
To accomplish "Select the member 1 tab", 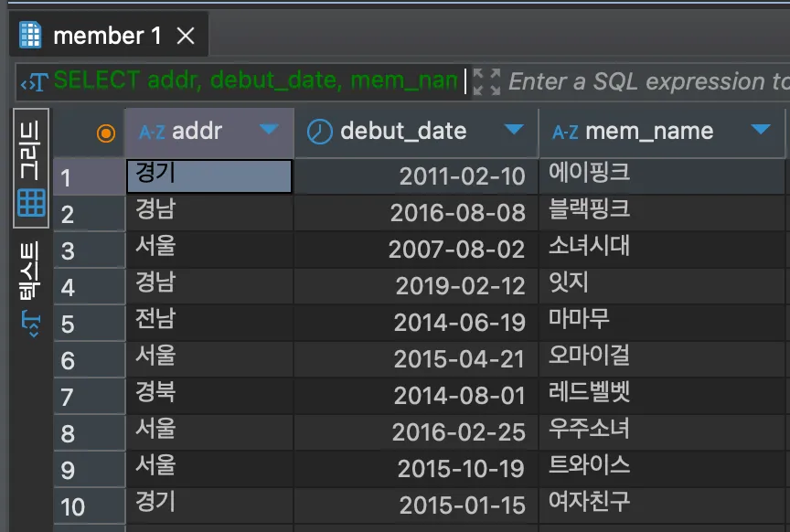I will 108,35.
